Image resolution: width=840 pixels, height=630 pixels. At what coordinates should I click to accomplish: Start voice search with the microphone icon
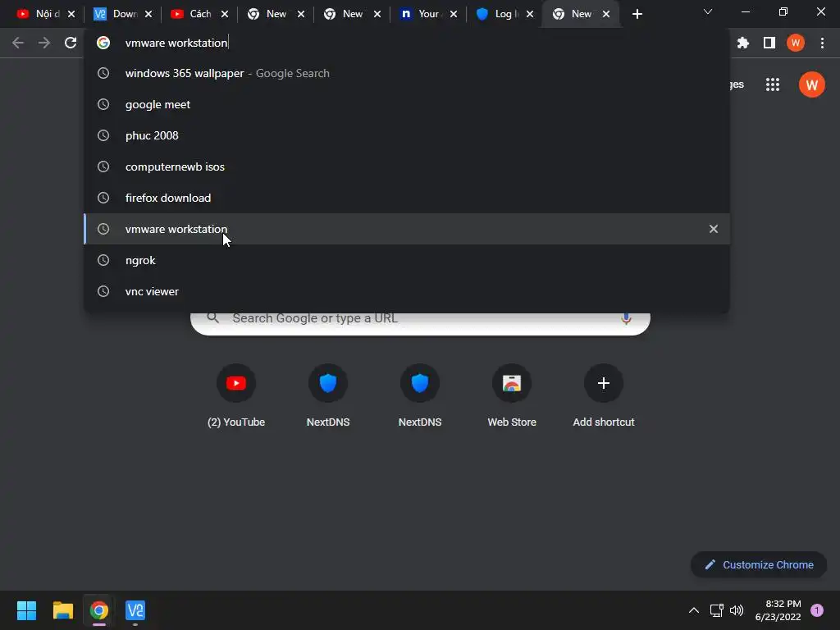[x=626, y=319]
